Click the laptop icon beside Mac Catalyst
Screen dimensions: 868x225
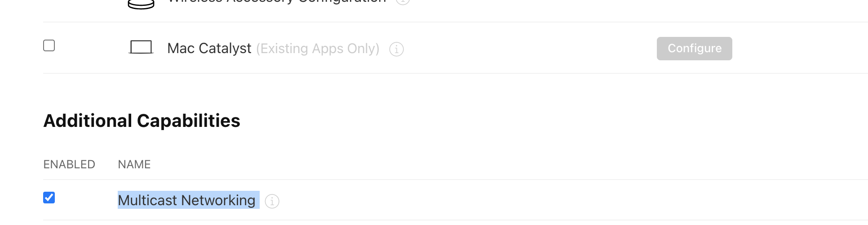pyautogui.click(x=141, y=47)
